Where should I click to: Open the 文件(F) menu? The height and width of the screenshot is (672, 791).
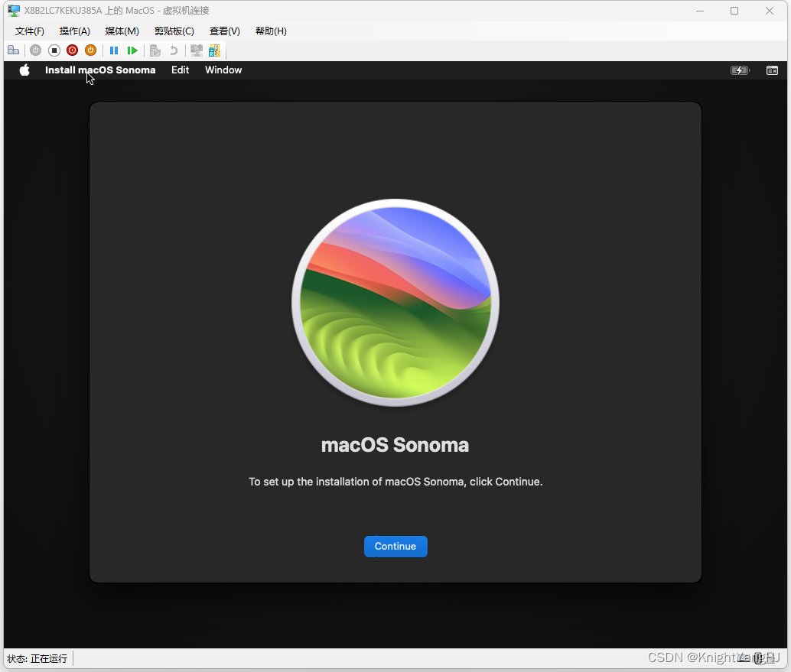point(30,31)
